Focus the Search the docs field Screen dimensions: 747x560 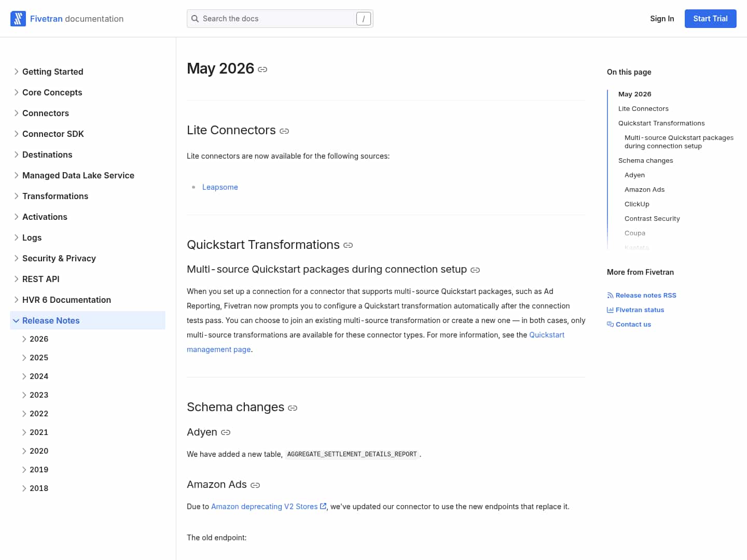(280, 19)
